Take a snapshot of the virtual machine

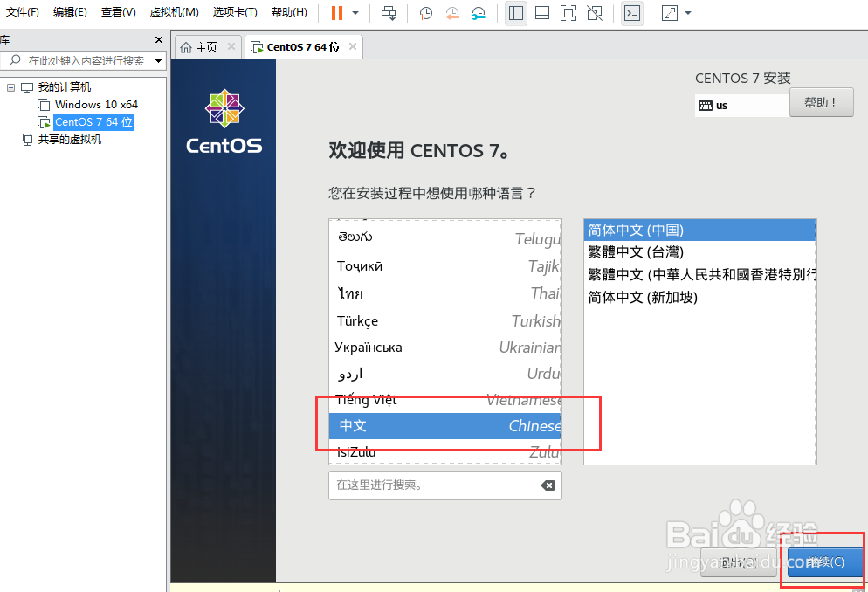[x=425, y=13]
